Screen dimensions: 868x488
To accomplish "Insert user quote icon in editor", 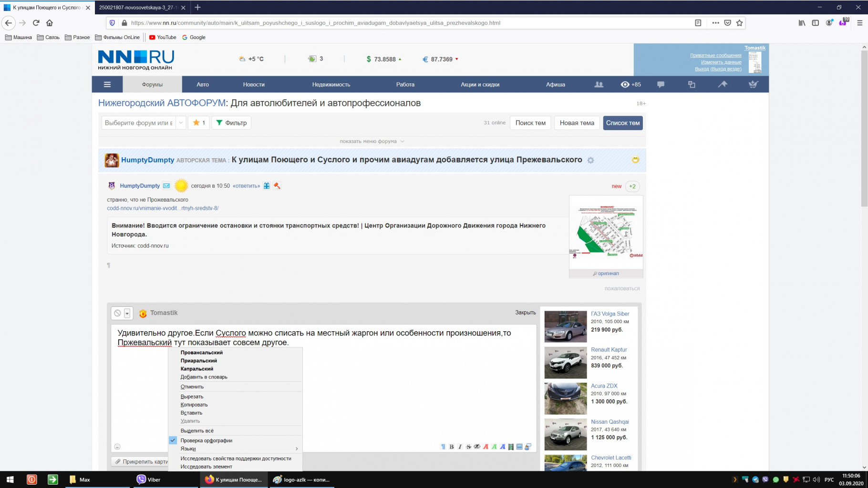I will tap(528, 447).
